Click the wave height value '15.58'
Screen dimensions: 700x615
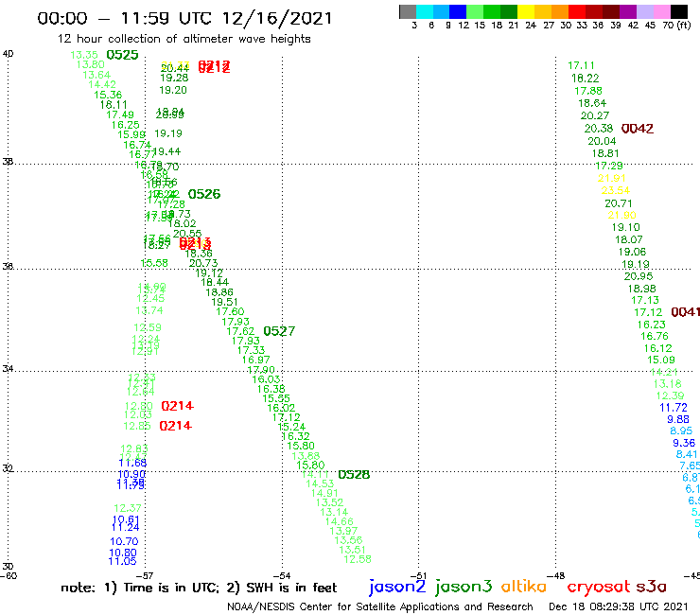coord(154,264)
